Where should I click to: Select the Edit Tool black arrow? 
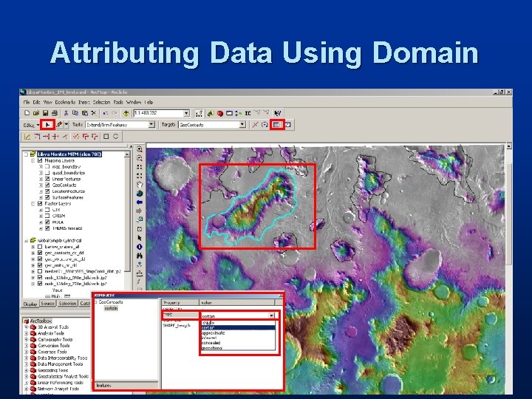coord(47,125)
